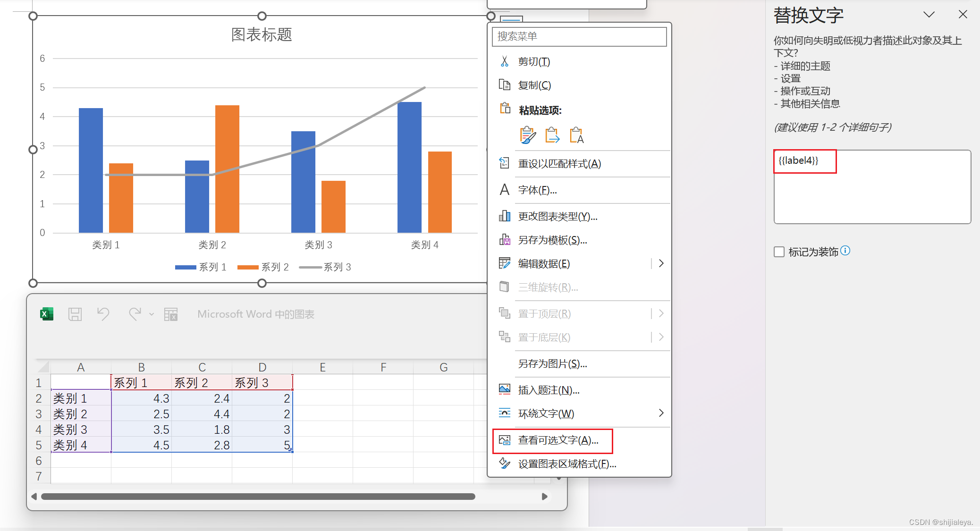Click the Cut scissors icon
Screen dimensions: 980x531
tap(505, 61)
